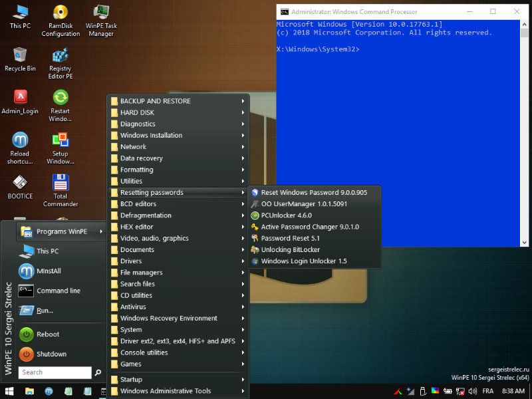This screenshot has height=399, width=532.
Task: Open the CD utilities menu entry
Action: tap(178, 295)
